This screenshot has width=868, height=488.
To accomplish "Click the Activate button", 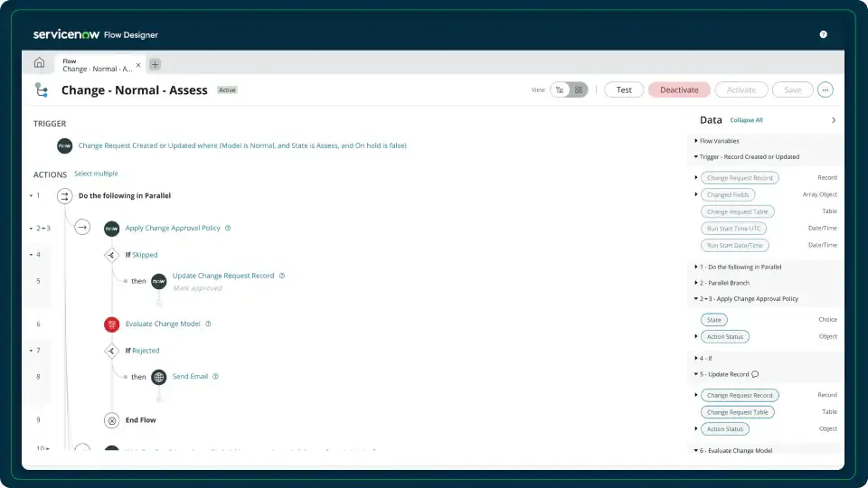I will coord(741,89).
